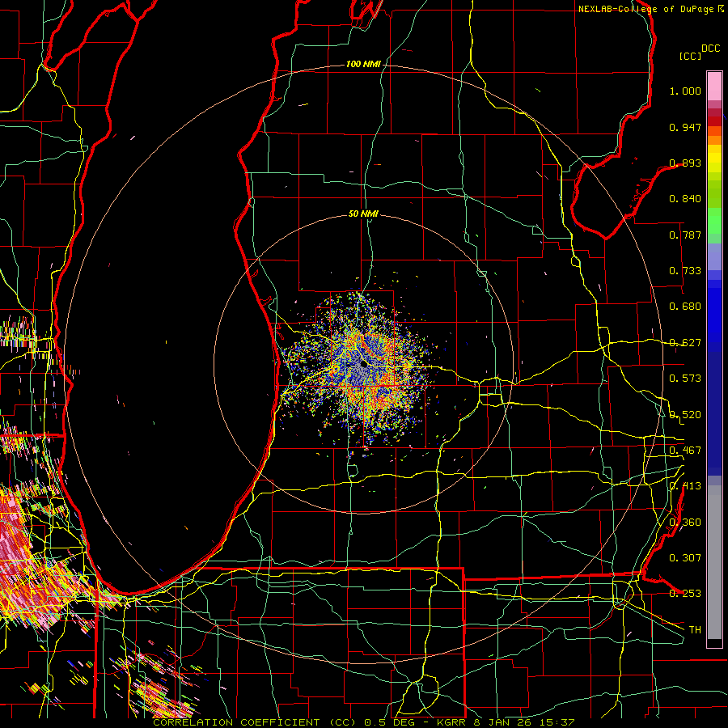Click the 0.413 legend value
The image size is (728, 728).
pyautogui.click(x=685, y=486)
